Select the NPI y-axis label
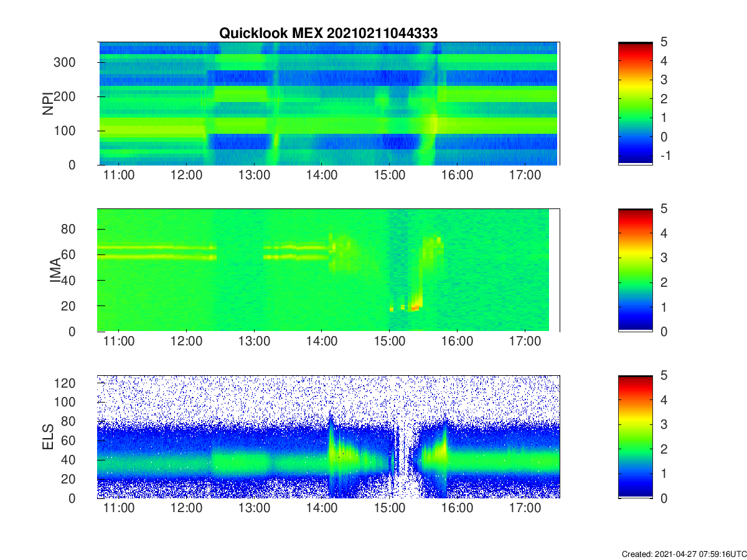Screen dimensions: 747x560 tap(47, 103)
